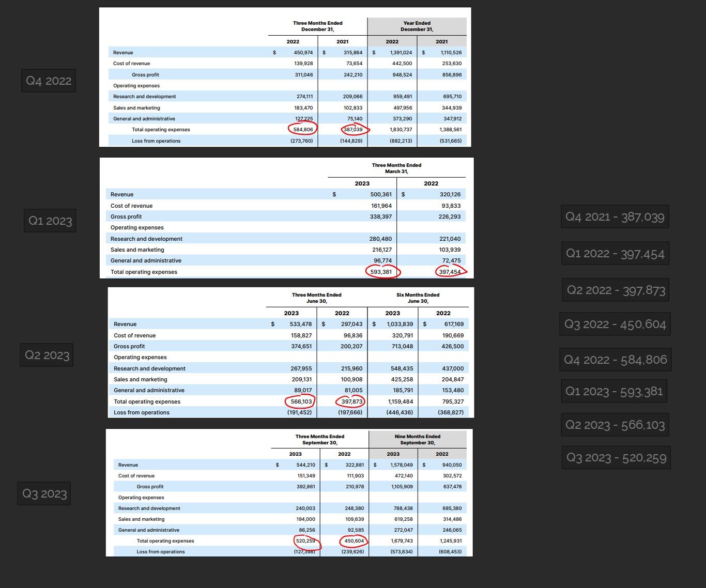This screenshot has width=706, height=588.
Task: Click the circled 387,039 value in the top table
Action: (354, 129)
